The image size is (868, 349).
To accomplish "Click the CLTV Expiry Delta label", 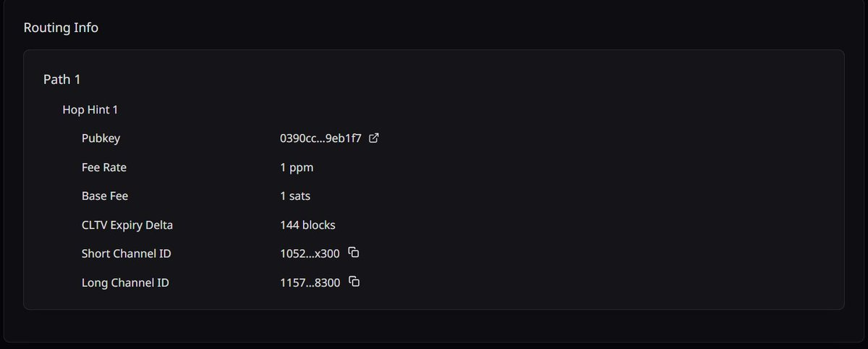I will 127,224.
